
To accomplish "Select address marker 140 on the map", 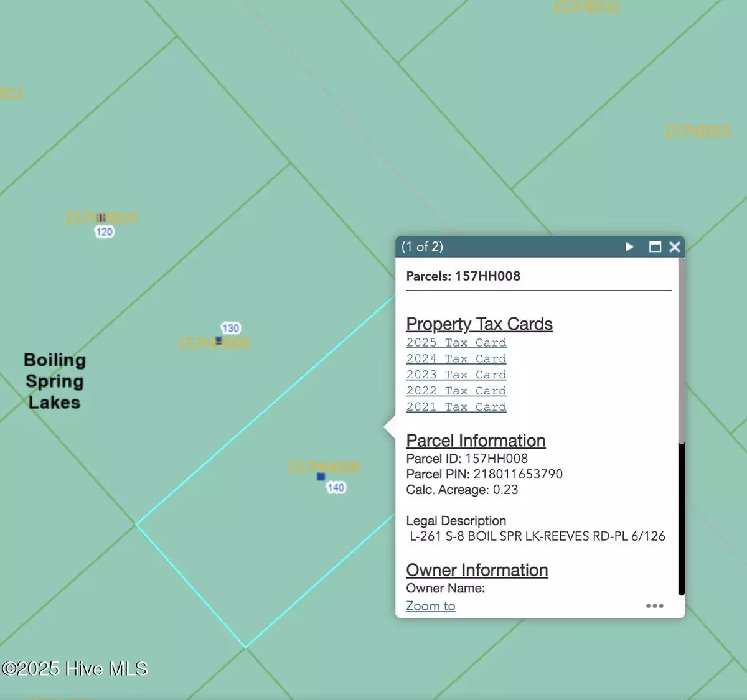I will pyautogui.click(x=336, y=488).
